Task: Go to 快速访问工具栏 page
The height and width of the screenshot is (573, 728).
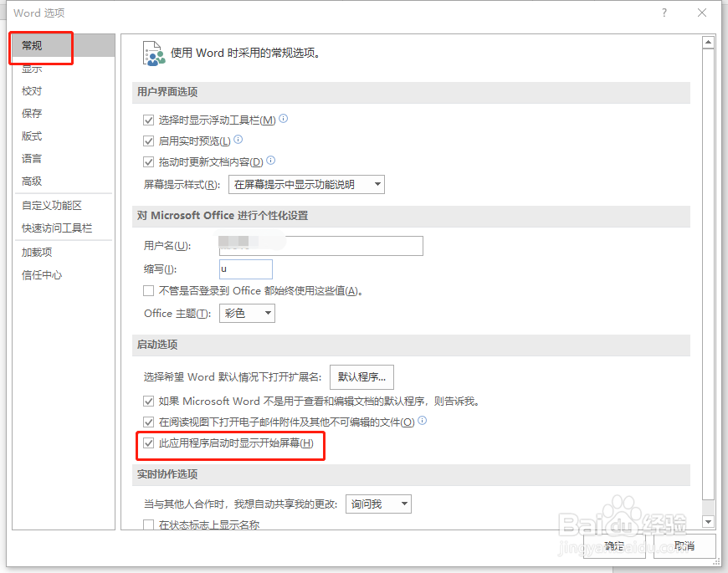Action: 57,228
